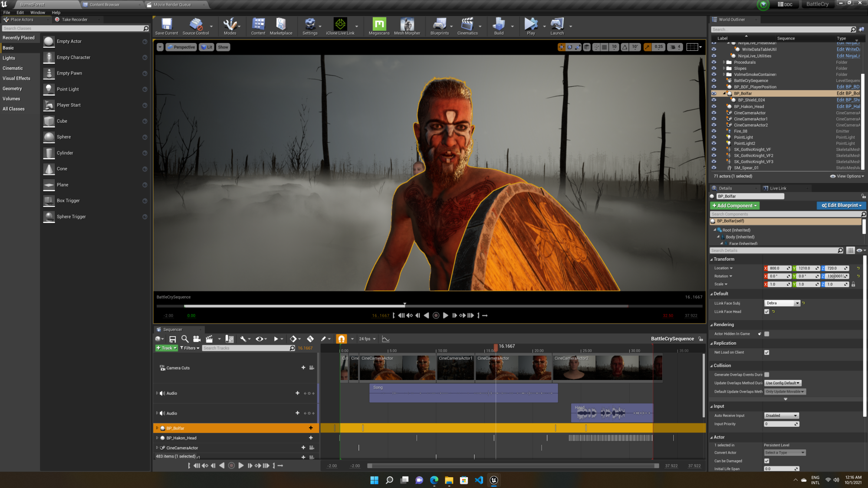Screen dimensions: 868x488
Task: Open the Sequencer curve editor icon
Action: tap(386, 339)
